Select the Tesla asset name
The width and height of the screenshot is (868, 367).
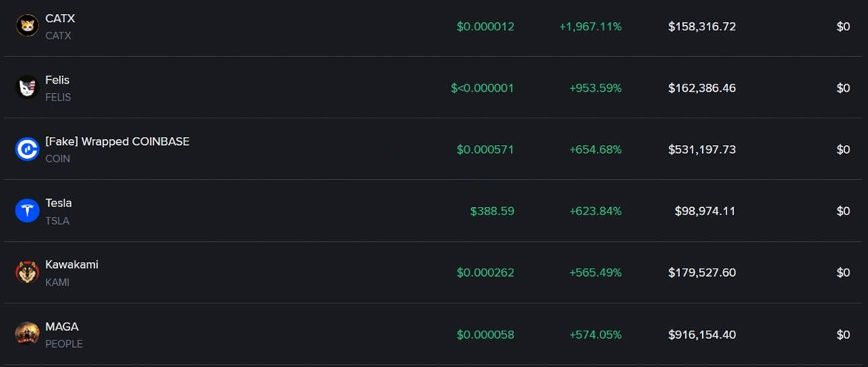pyautogui.click(x=59, y=203)
